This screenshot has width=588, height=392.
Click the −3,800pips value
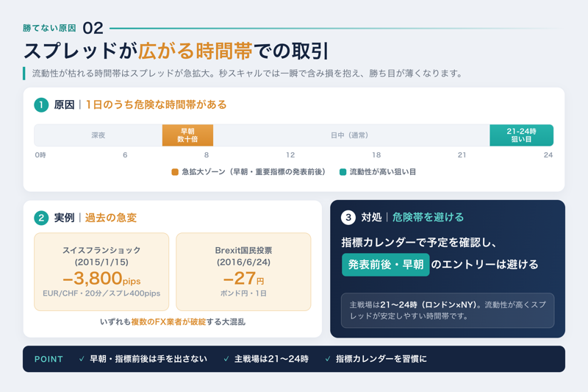pyautogui.click(x=101, y=278)
